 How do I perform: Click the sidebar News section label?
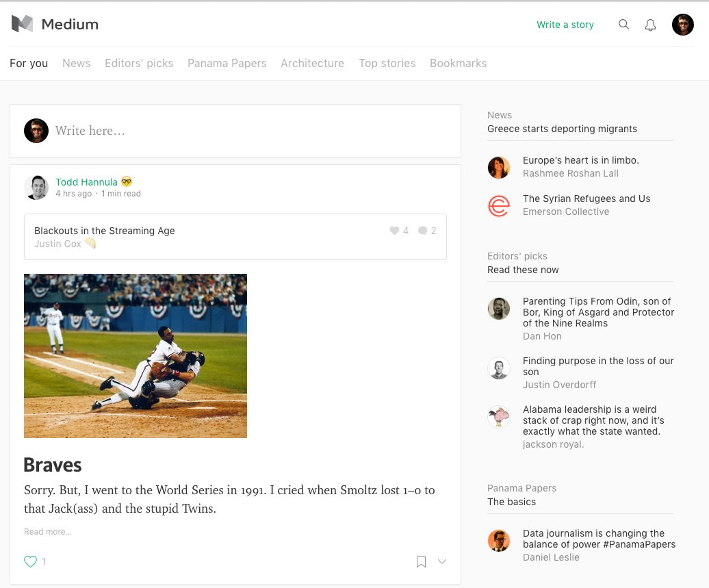pos(500,115)
